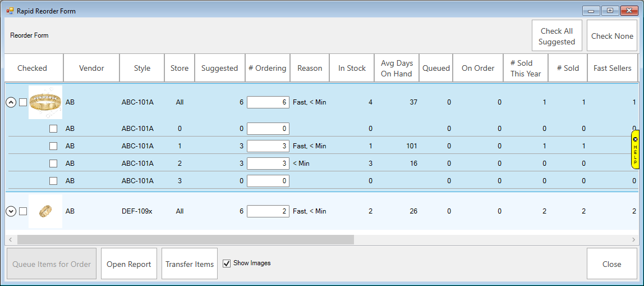Check the ABC-101A store 1 row checkbox

click(53, 146)
